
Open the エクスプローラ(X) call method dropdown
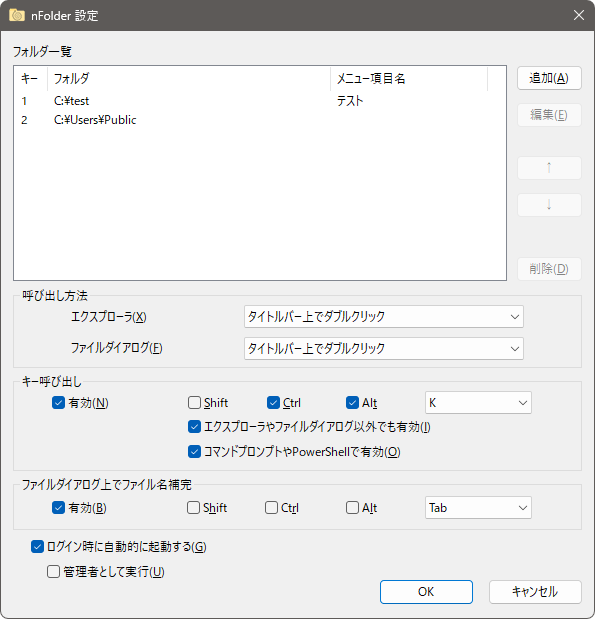pyautogui.click(x=384, y=317)
